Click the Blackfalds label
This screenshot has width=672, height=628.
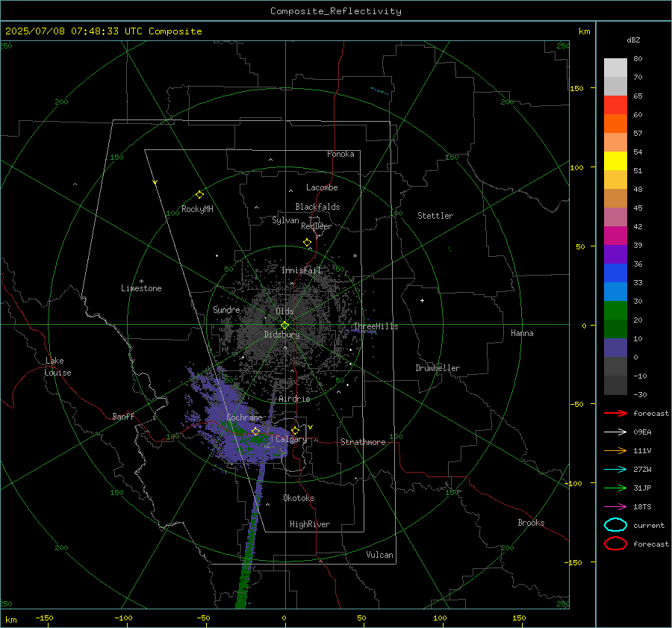317,207
